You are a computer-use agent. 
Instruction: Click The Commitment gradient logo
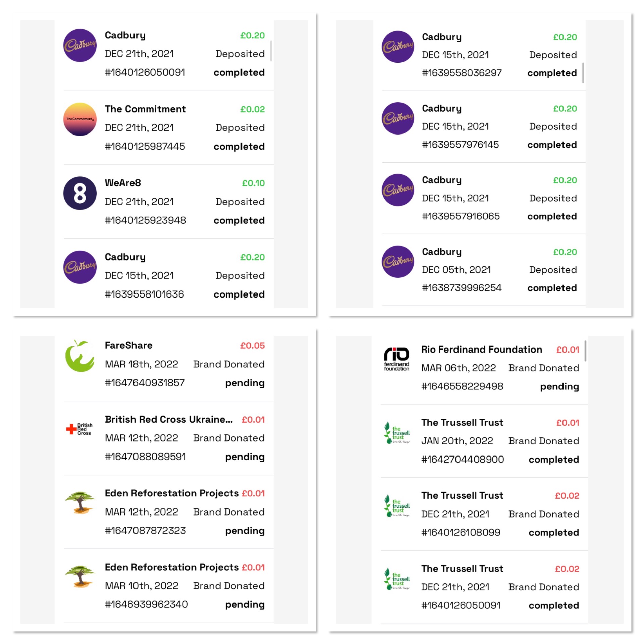80,119
